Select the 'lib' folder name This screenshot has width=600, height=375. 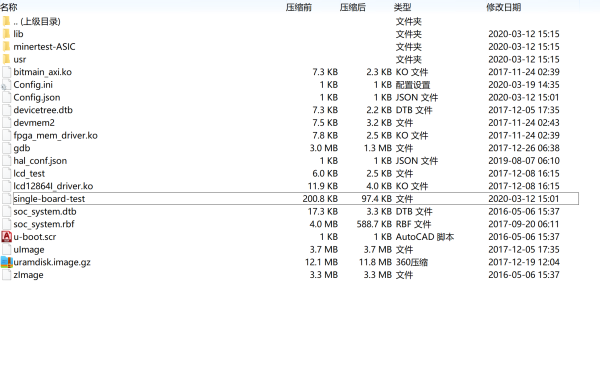pyautogui.click(x=18, y=34)
